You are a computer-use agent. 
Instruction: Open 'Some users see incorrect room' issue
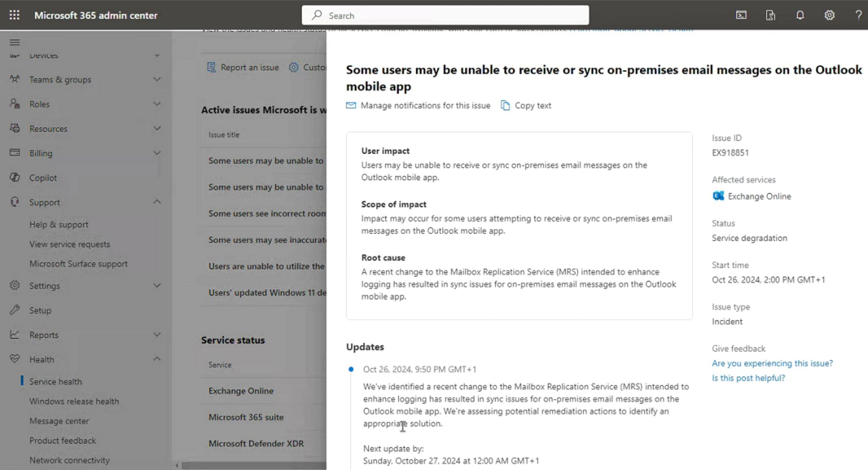click(267, 213)
